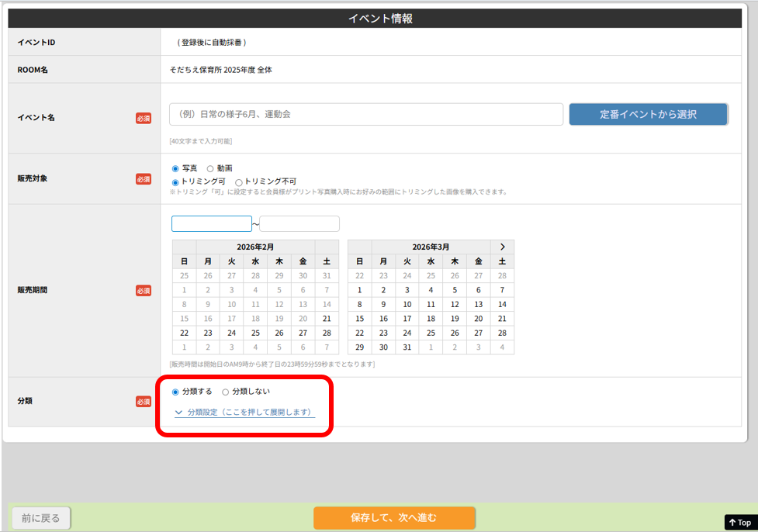Open the 定番イベントから選択 picker
This screenshot has width=758, height=532.
click(648, 114)
